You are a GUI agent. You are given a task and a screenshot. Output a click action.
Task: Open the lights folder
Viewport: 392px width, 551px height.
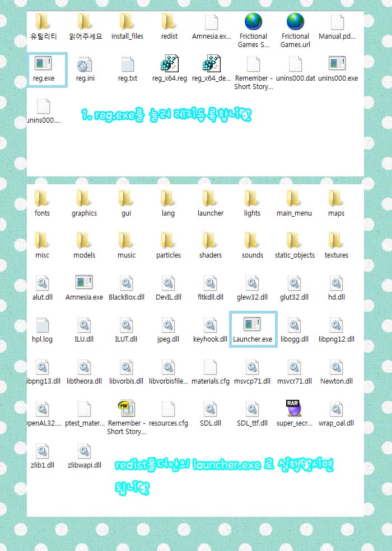[252, 199]
